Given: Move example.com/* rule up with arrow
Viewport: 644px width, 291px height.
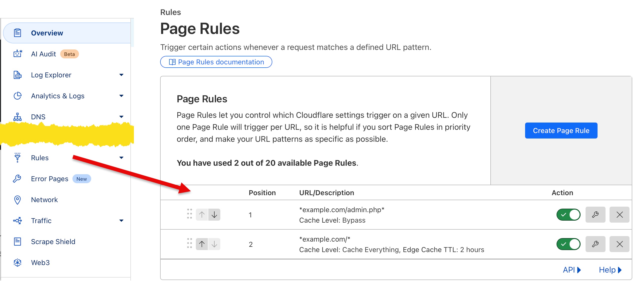Looking at the screenshot, I should pos(202,244).
